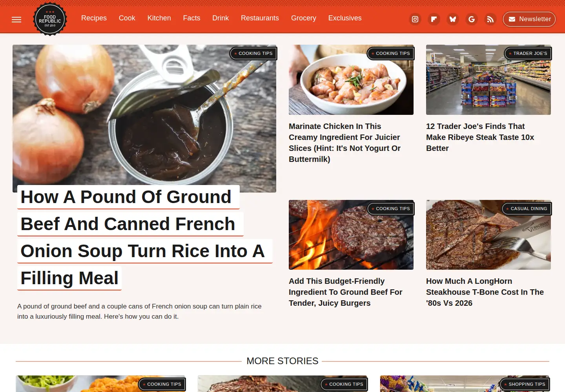Screen dimensions: 565x392
Task: Open the Restaurants menu
Action: point(260,18)
